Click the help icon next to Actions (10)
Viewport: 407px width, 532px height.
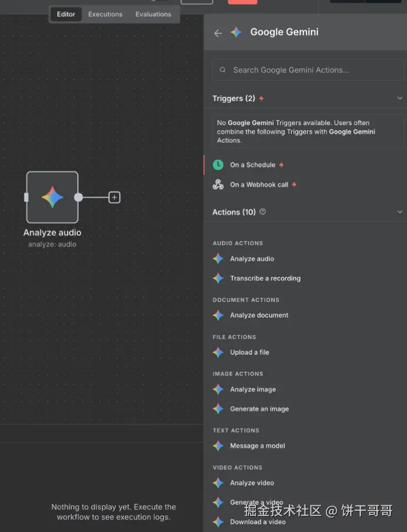click(263, 211)
